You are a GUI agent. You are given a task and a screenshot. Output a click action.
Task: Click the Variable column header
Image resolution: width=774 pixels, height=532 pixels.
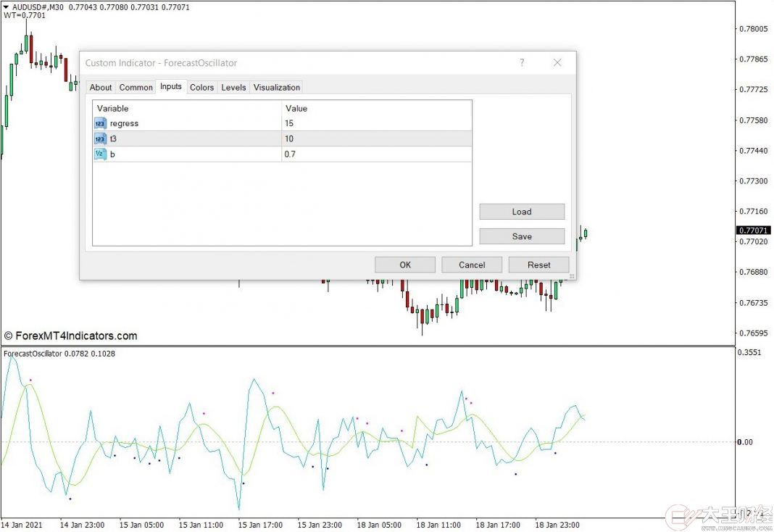click(x=187, y=109)
